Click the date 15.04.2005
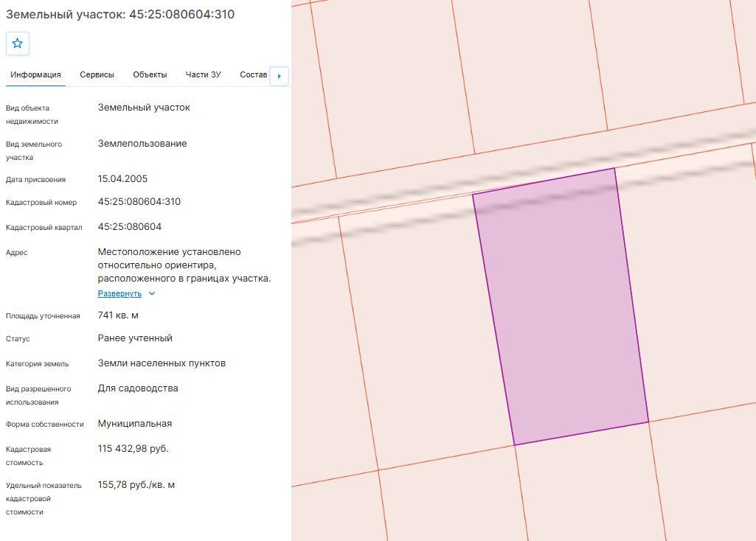The width and height of the screenshot is (756, 541). point(122,178)
